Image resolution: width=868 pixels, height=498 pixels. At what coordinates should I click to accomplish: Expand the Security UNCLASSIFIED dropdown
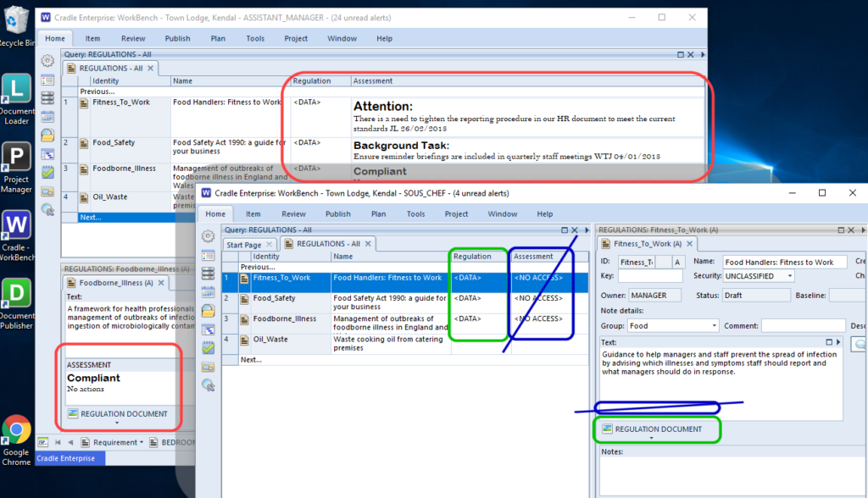(791, 276)
